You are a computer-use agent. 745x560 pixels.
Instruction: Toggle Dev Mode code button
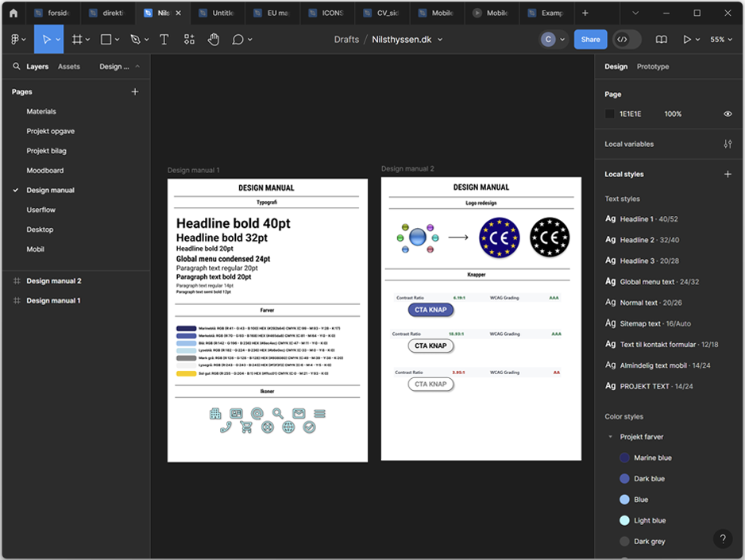[623, 40]
